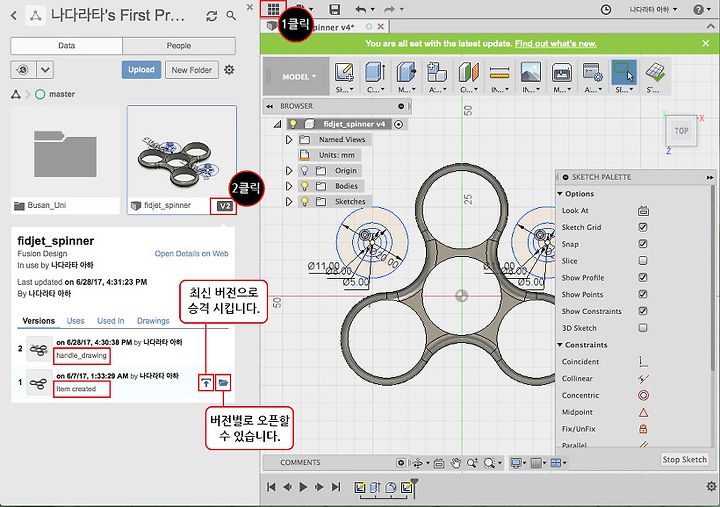This screenshot has height=507, width=720.
Task: Open the Add-Ins toolbar menu
Action: 593,77
